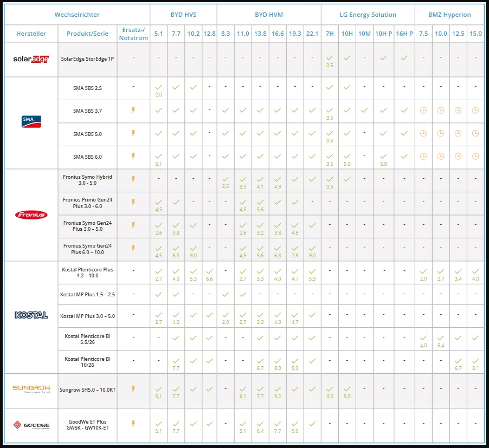This screenshot has height=448, width=489.
Task: Click the 2,0 value in SMA SBS 2.5 row
Action: pyautogui.click(x=158, y=95)
